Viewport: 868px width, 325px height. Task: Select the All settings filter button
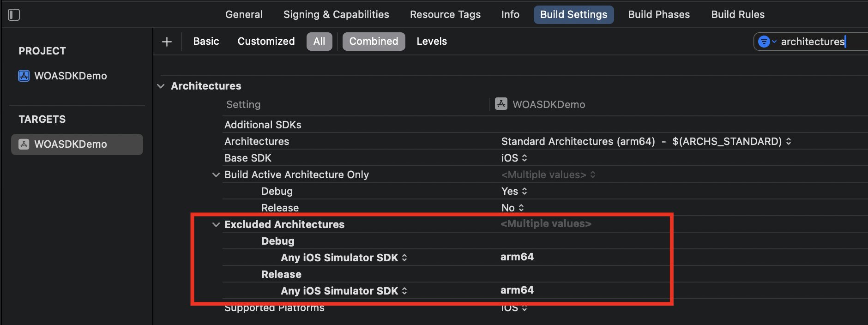tap(319, 42)
